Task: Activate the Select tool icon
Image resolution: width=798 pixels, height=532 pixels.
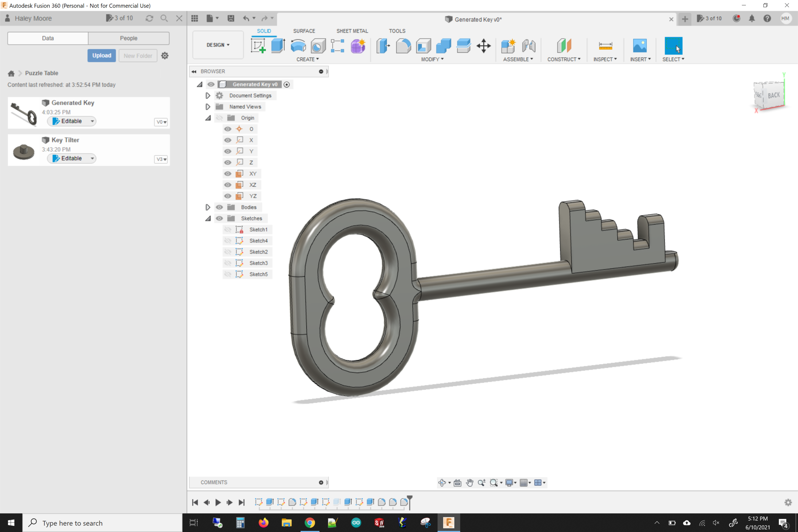Action: 674,45
